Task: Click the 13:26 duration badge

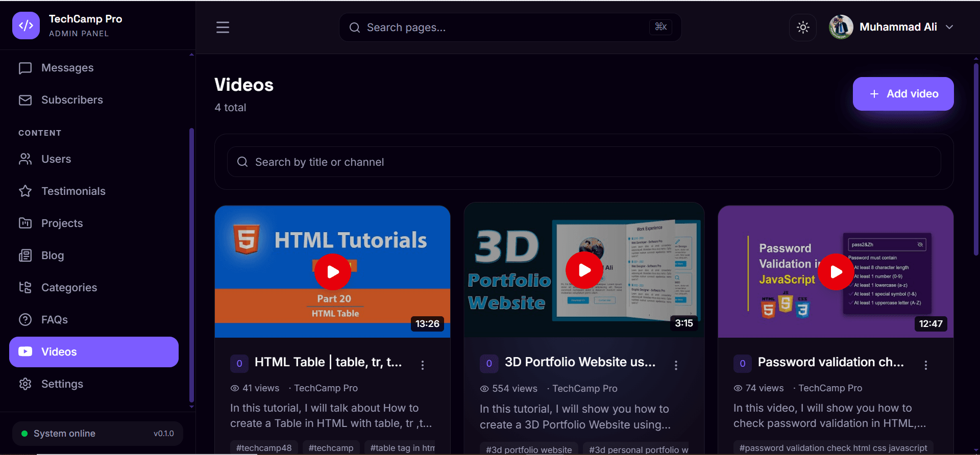Action: [x=427, y=324]
